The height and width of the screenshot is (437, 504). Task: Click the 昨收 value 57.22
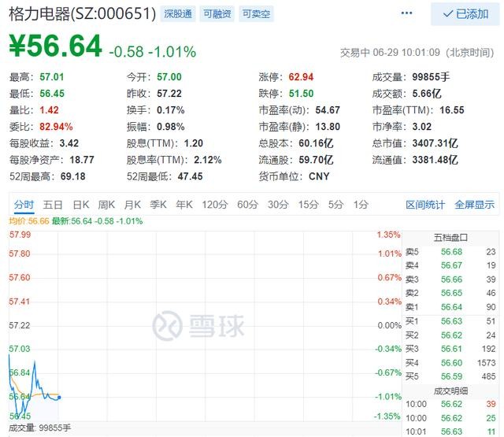coord(169,94)
